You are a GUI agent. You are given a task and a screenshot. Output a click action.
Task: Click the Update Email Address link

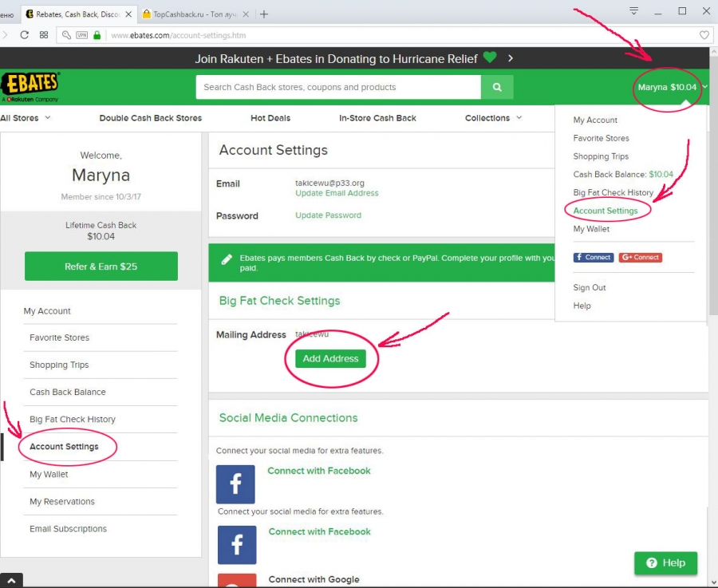(x=337, y=193)
